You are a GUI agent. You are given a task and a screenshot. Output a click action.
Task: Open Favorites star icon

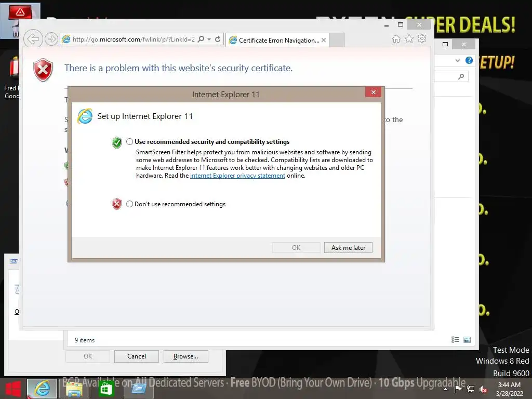pyautogui.click(x=409, y=38)
